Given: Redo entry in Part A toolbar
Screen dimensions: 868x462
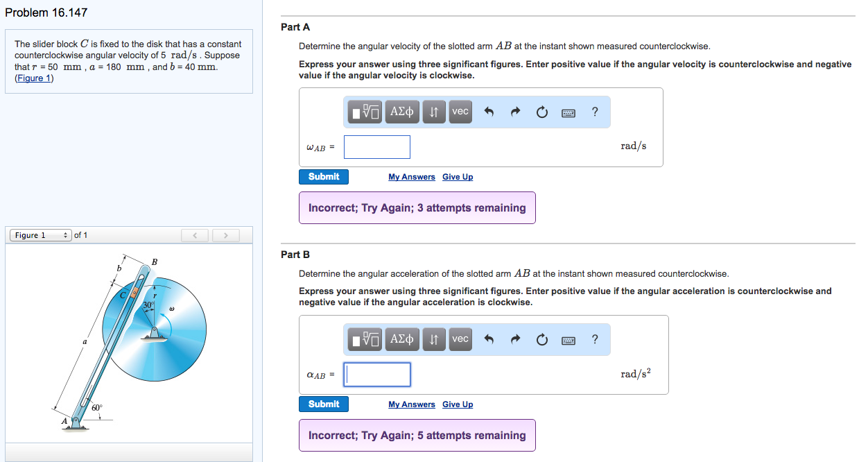Looking at the screenshot, I should (x=515, y=112).
